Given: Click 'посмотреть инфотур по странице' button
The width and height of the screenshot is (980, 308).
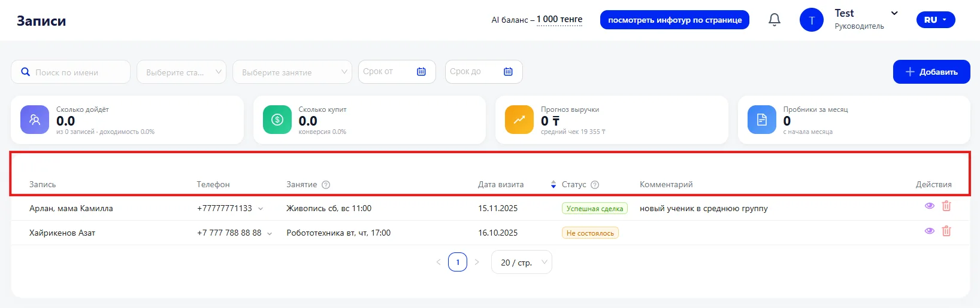Looking at the screenshot, I should [x=674, y=20].
